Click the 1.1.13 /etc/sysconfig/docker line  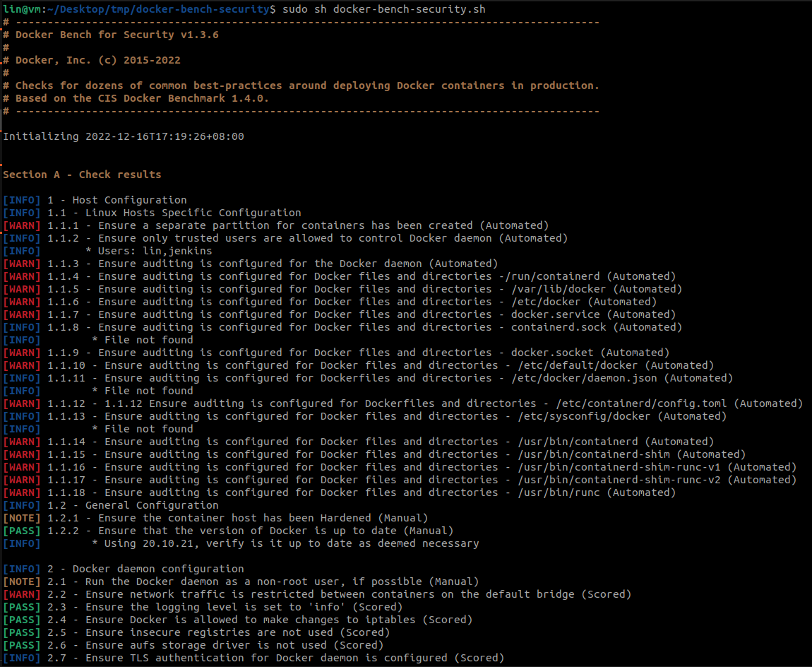click(365, 416)
